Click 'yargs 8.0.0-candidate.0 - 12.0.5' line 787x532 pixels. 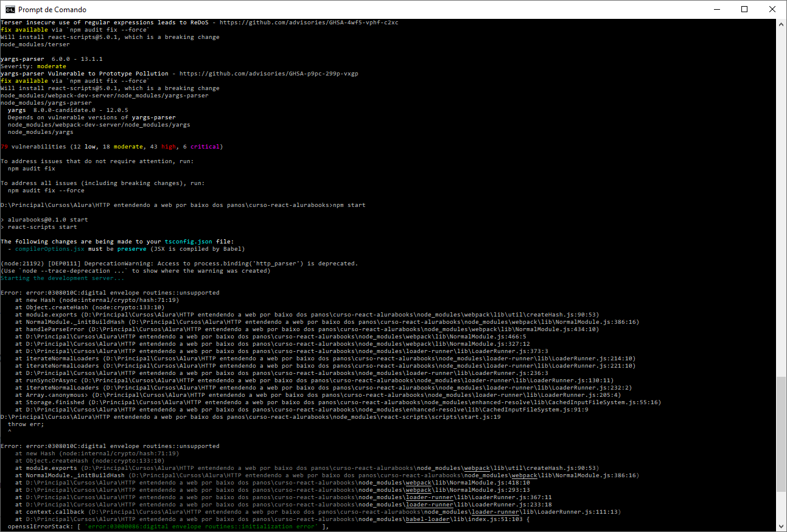coord(68,110)
